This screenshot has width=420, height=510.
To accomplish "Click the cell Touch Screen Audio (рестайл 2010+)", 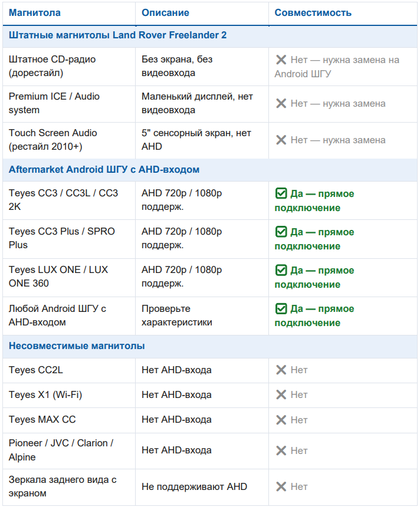I will pyautogui.click(x=69, y=140).
